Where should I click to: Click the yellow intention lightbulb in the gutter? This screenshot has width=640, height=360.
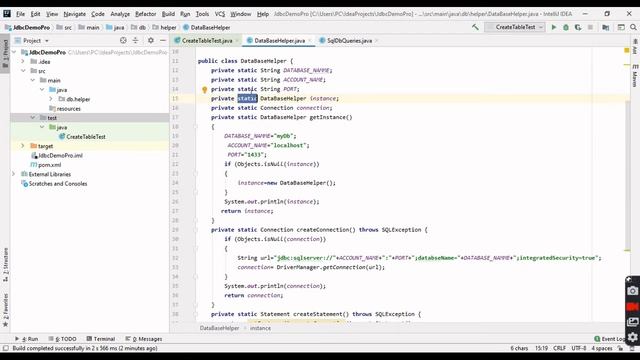(x=204, y=90)
